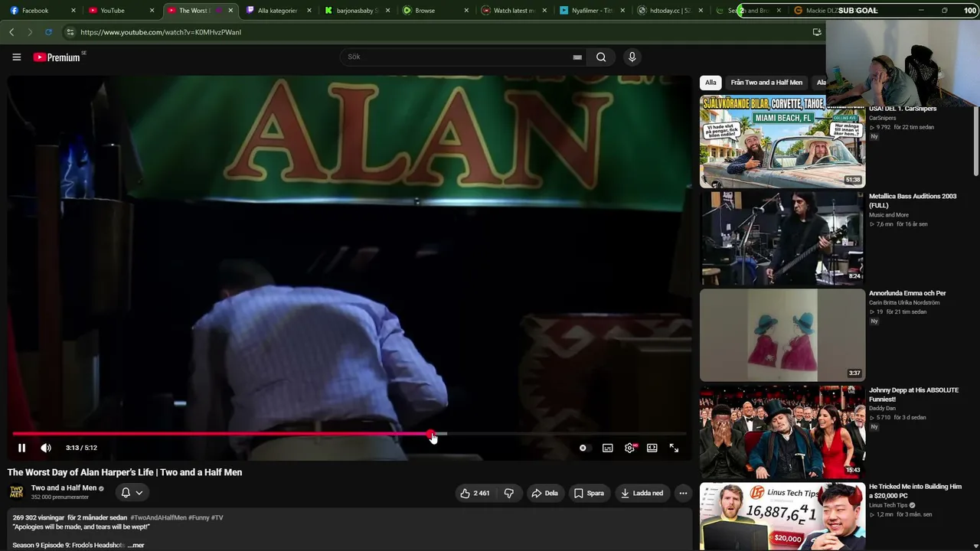980x551 pixels.
Task: Click the red progress scrubber handle
Action: tap(432, 434)
